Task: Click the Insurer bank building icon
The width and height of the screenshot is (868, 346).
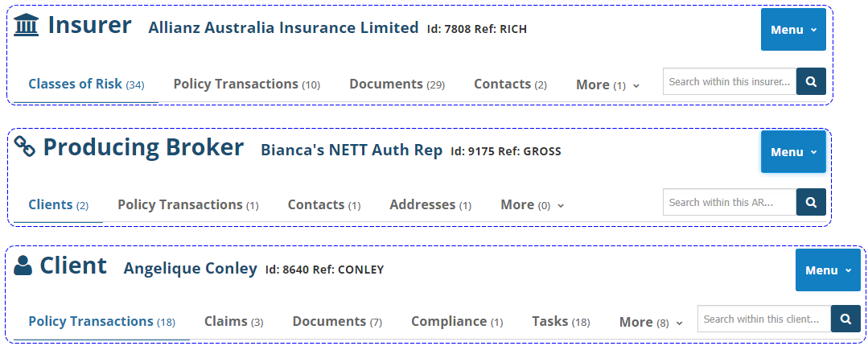Action: [27, 26]
